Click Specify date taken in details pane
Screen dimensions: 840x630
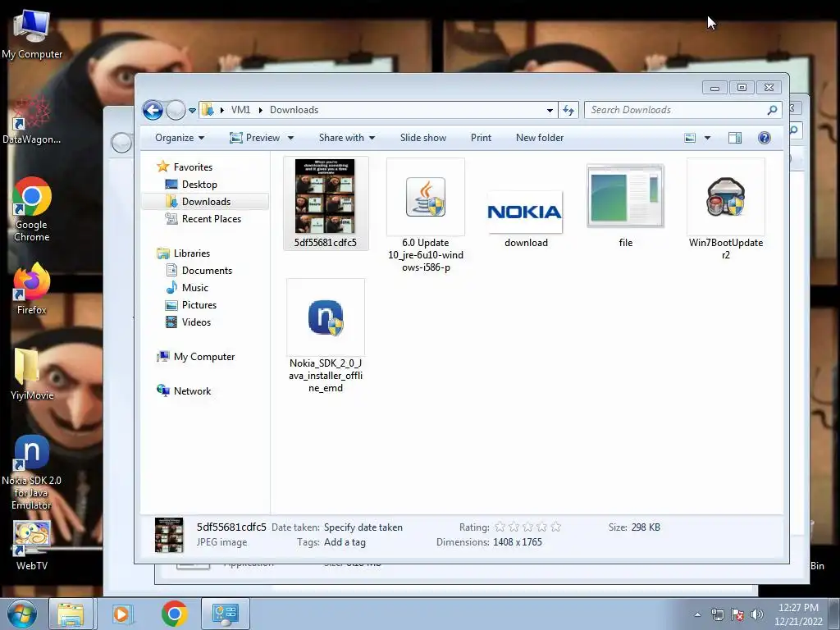[363, 527]
